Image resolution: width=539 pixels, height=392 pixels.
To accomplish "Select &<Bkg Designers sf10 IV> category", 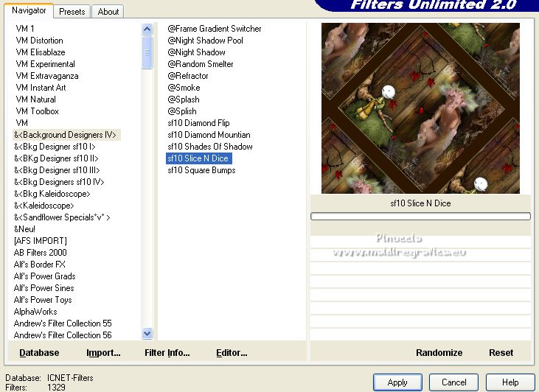I will pos(59,182).
